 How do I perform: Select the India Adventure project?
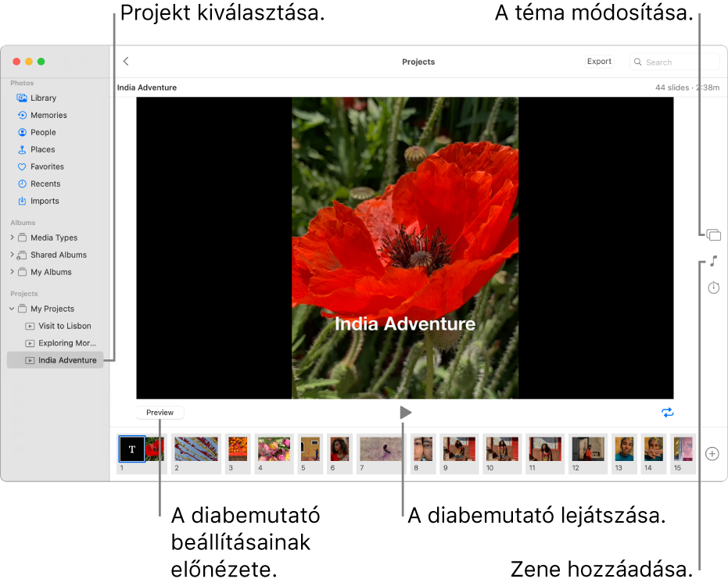pos(56,360)
